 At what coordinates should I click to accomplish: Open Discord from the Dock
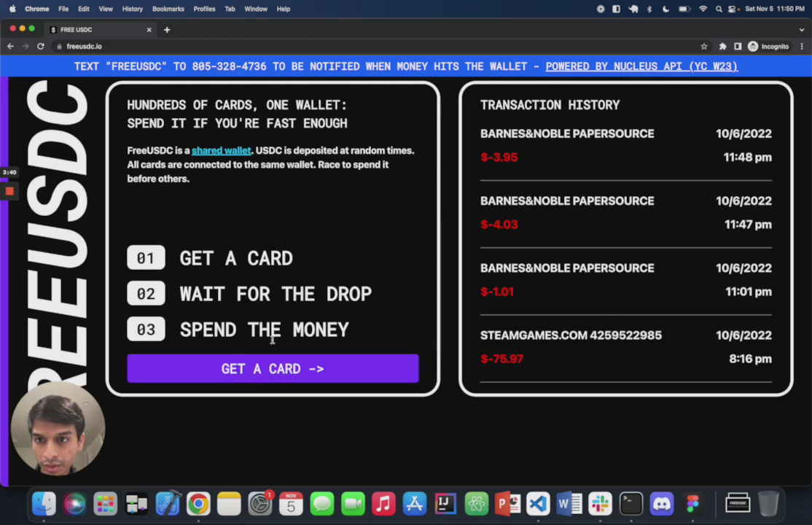pyautogui.click(x=662, y=503)
